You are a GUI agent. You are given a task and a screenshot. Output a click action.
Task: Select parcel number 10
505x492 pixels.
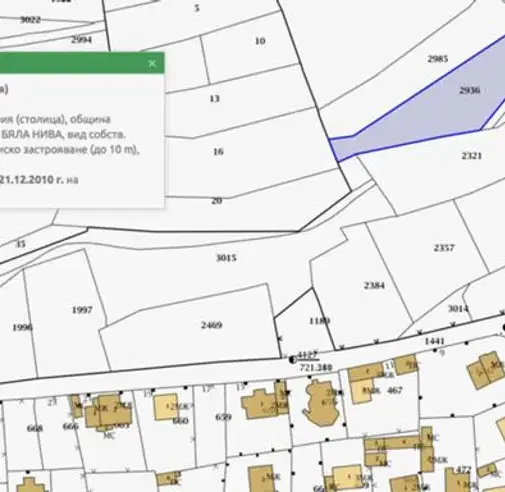coord(260,41)
